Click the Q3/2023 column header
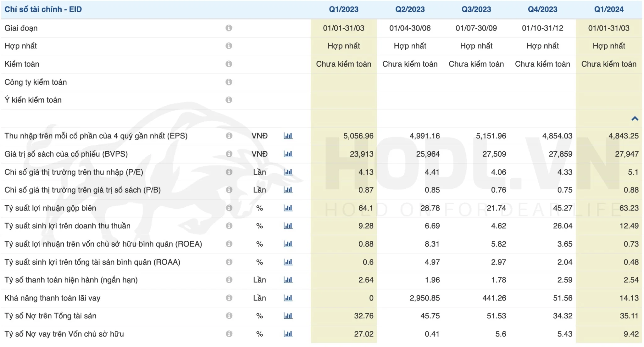644x347 pixels. click(476, 9)
